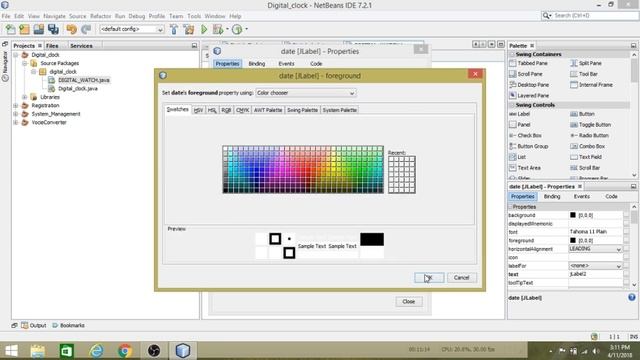
Task: Open Google Chrome from the taskbar
Action: coord(125,351)
